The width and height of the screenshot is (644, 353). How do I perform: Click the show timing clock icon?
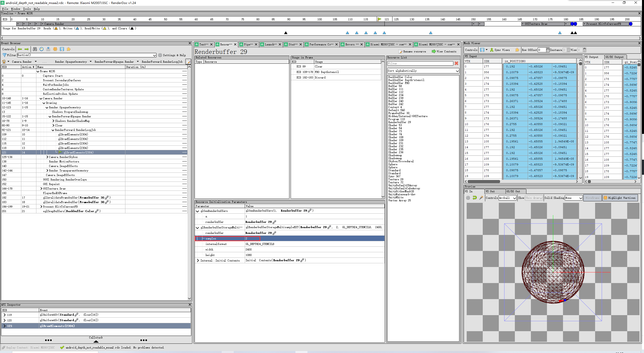tap(41, 49)
